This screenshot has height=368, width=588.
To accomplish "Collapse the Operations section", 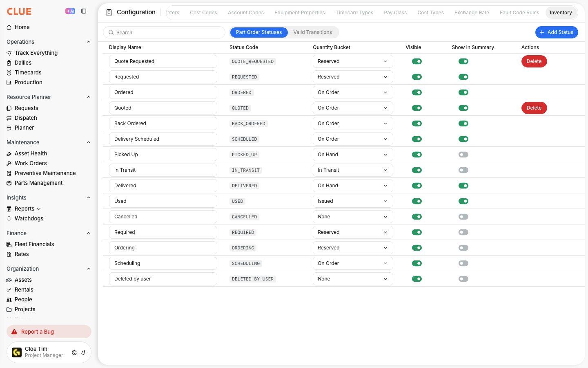I will [89, 42].
